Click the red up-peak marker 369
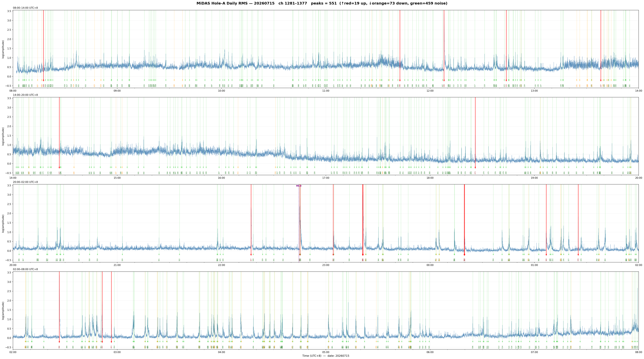 pyautogui.click(x=546, y=254)
